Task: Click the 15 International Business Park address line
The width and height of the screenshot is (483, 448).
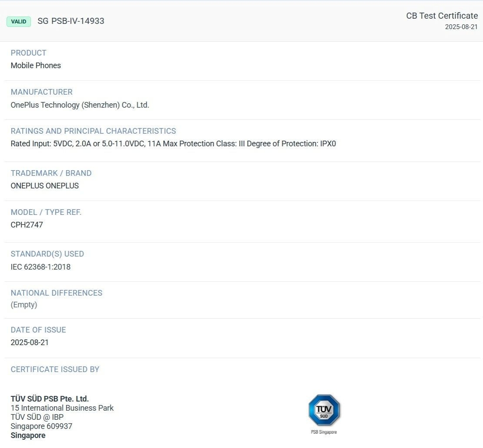Action: coord(62,408)
